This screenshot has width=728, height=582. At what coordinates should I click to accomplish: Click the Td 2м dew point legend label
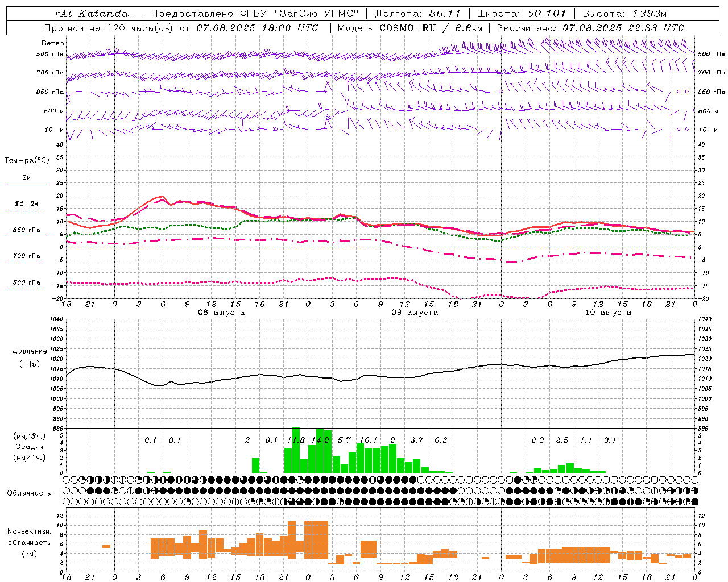click(27, 203)
